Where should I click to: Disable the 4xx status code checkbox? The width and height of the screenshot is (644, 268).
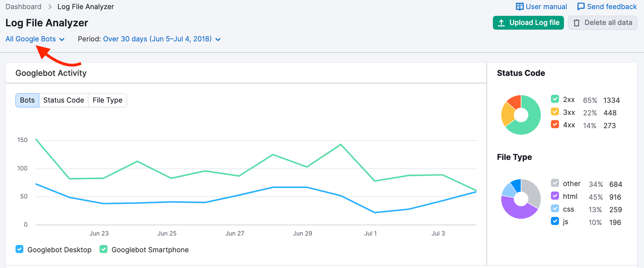click(555, 125)
